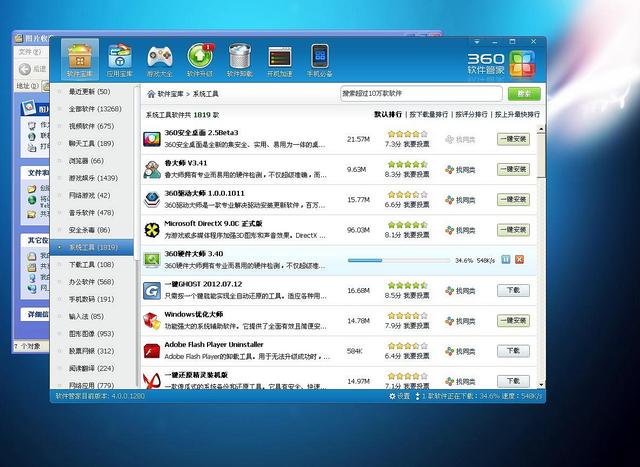The height and width of the screenshot is (467, 640).
Task: Open 软件升级 with the red badge
Action: pos(200,60)
